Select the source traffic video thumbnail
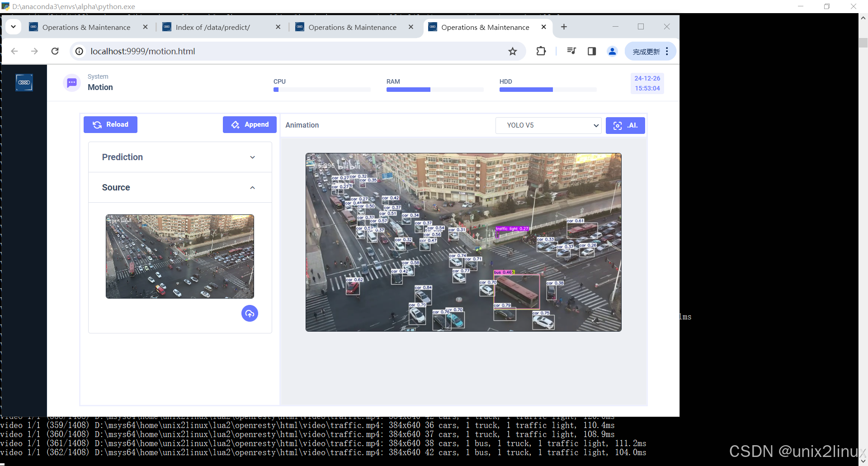 pyautogui.click(x=180, y=257)
